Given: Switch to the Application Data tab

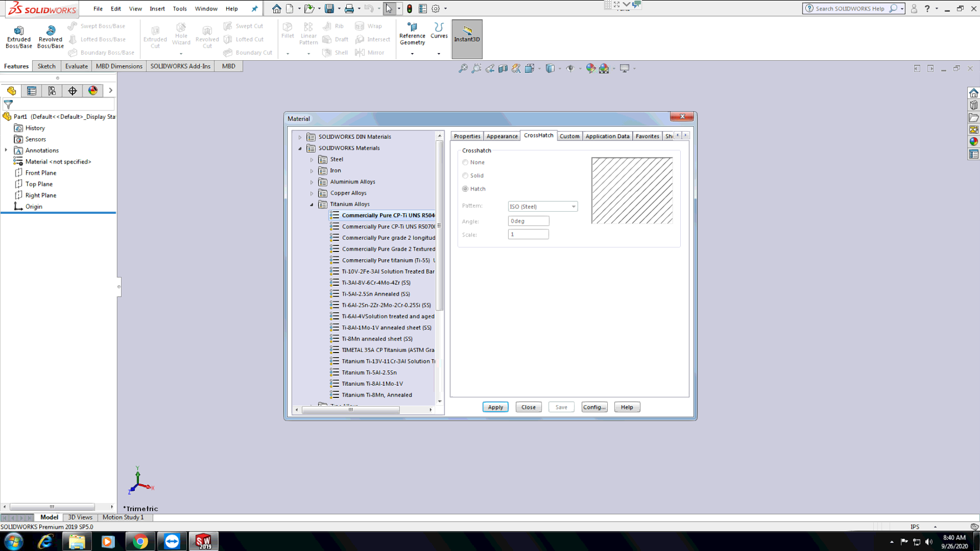Looking at the screenshot, I should coord(607,136).
